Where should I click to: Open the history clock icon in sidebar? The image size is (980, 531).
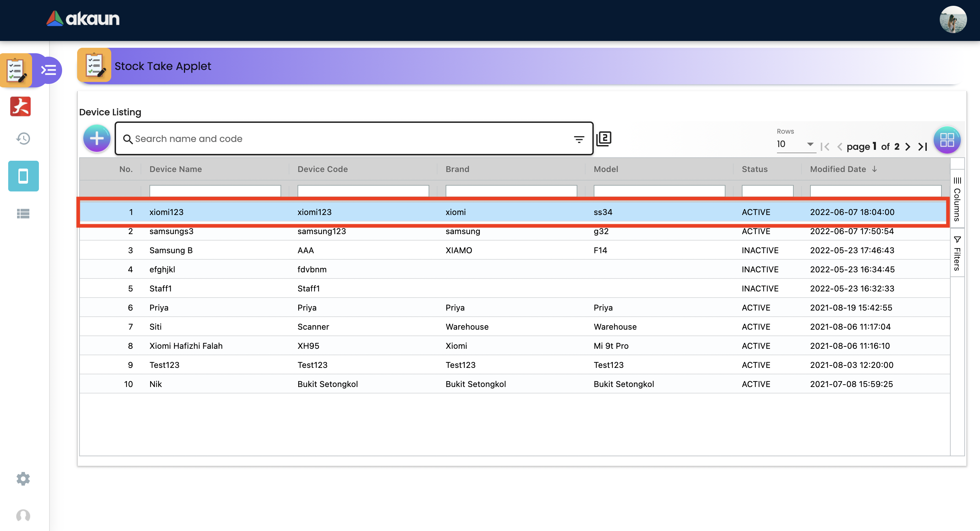point(23,139)
